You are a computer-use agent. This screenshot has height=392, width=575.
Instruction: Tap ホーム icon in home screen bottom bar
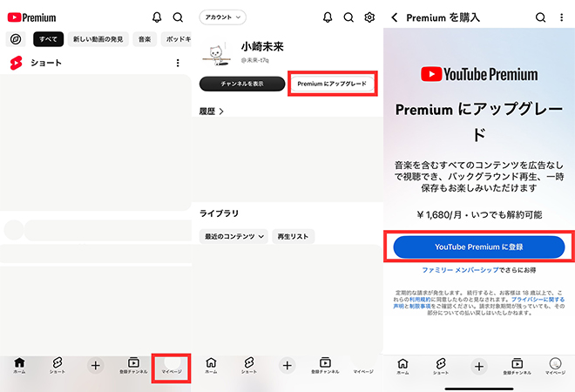tap(19, 365)
